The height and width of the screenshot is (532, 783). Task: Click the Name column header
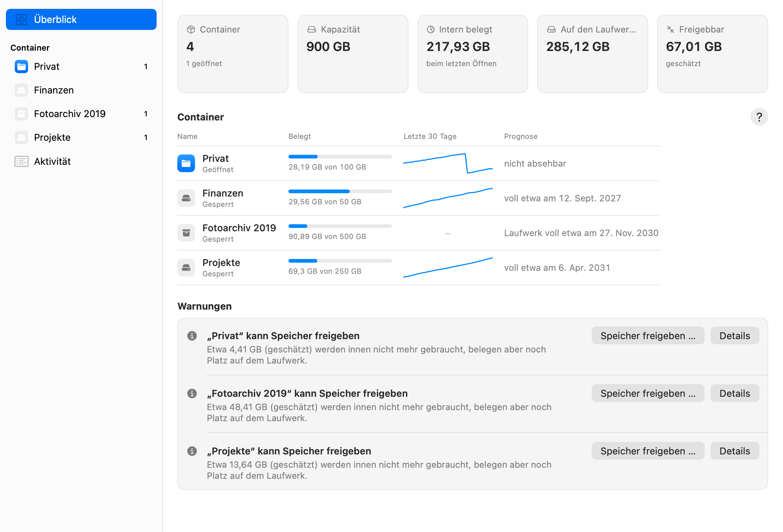[x=187, y=136]
